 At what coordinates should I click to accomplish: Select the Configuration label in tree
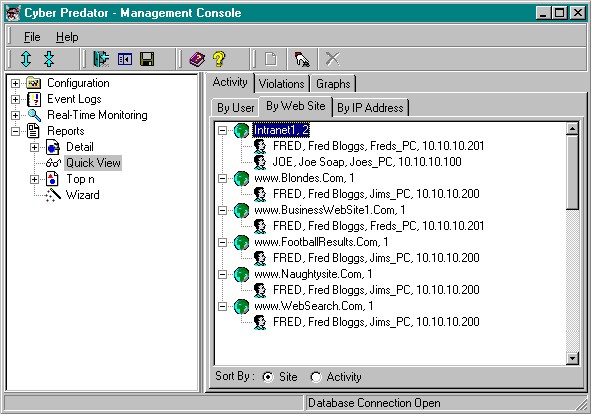pyautogui.click(x=78, y=83)
